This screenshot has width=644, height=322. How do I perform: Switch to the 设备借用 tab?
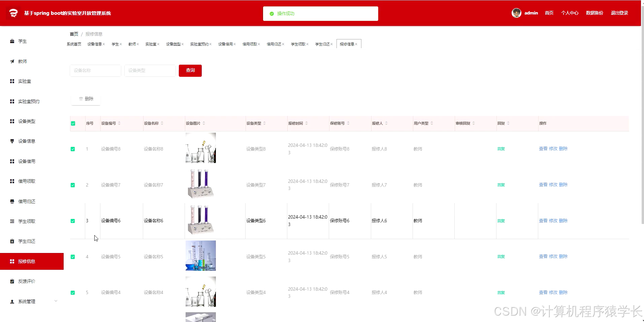[x=225, y=44]
